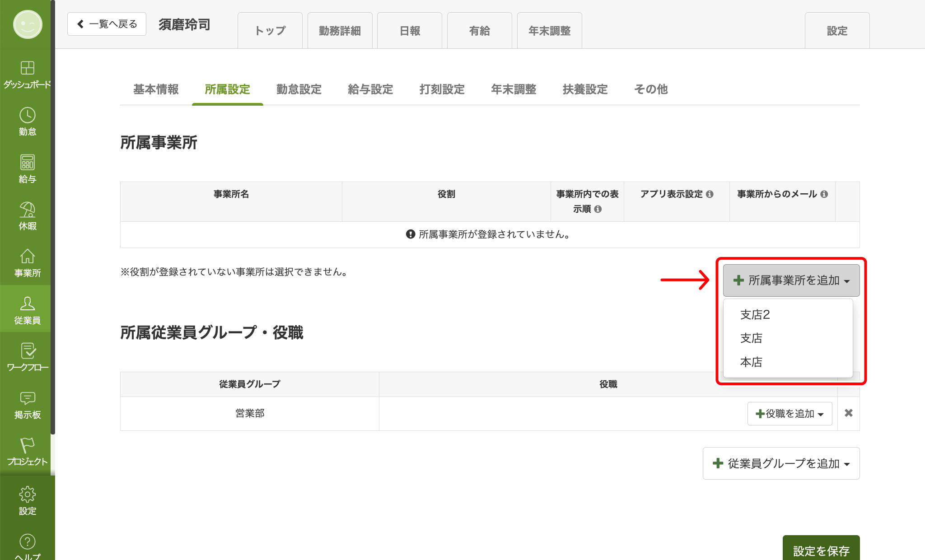Viewport: 925px width, 560px height.
Task: Choose 支店2 from the dropdown list
Action: click(755, 315)
